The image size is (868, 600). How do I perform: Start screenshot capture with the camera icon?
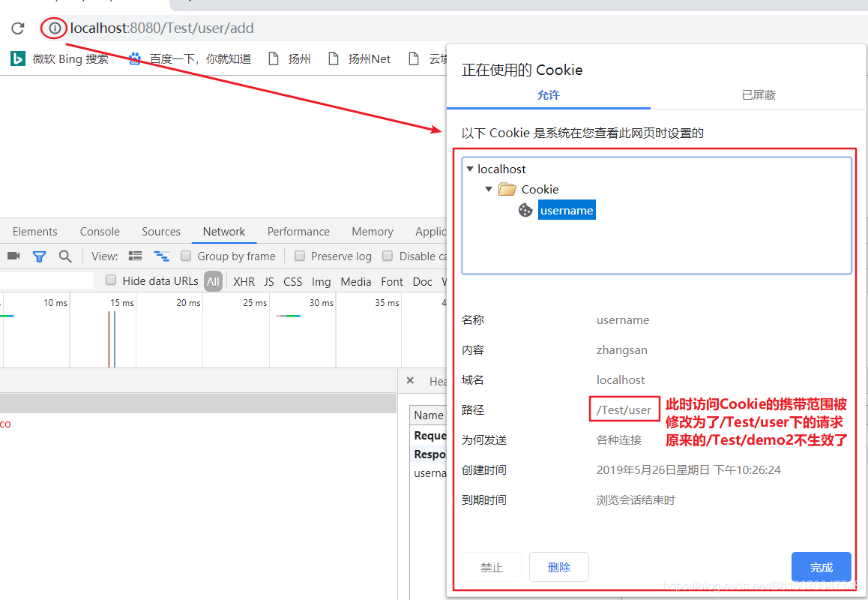pos(13,256)
